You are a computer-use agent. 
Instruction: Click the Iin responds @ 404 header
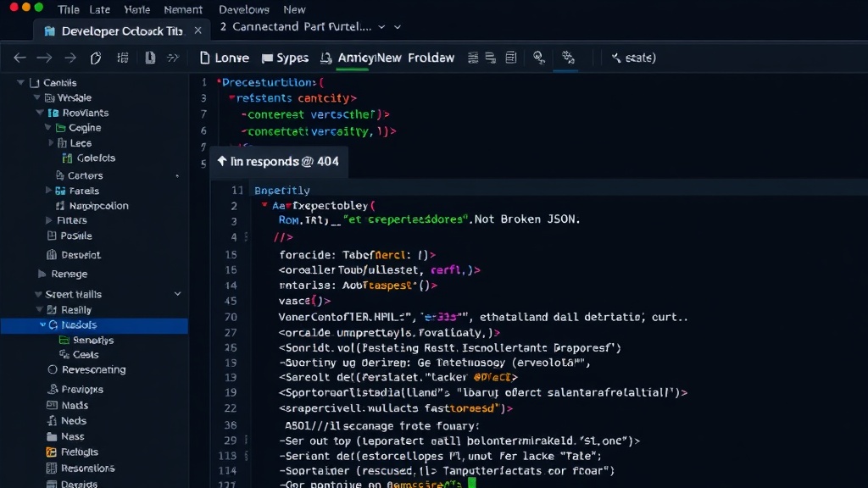278,162
